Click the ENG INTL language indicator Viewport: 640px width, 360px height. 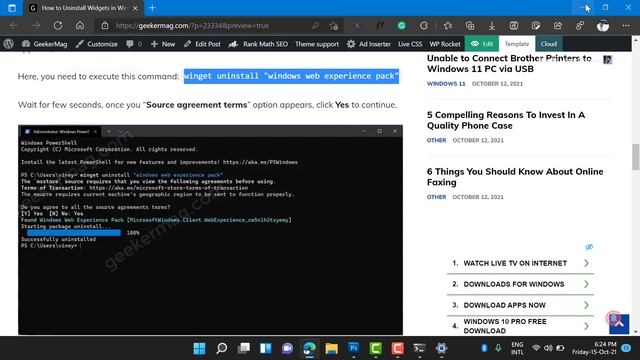(x=517, y=348)
